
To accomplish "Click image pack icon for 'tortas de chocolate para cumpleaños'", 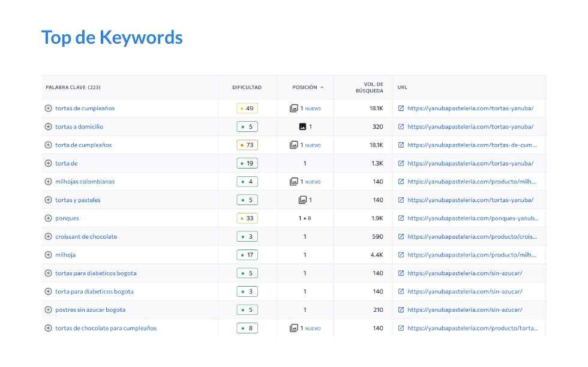I will pos(293,329).
